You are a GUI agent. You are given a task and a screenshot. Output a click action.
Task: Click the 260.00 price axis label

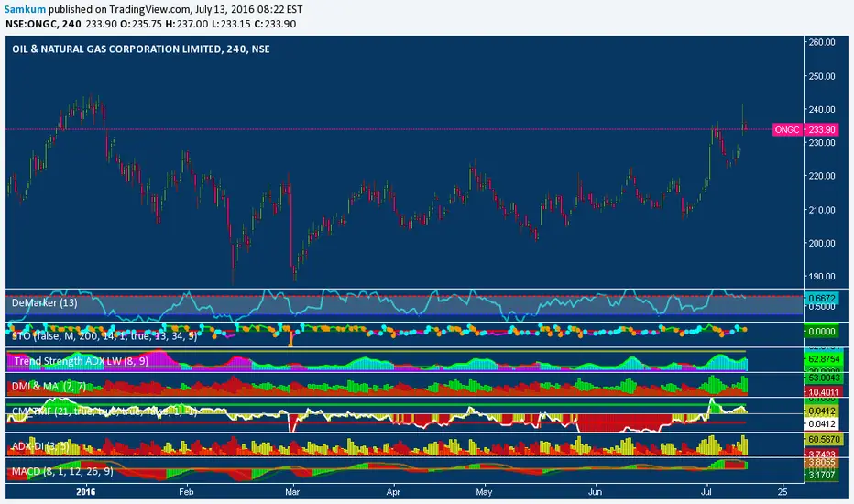[822, 42]
